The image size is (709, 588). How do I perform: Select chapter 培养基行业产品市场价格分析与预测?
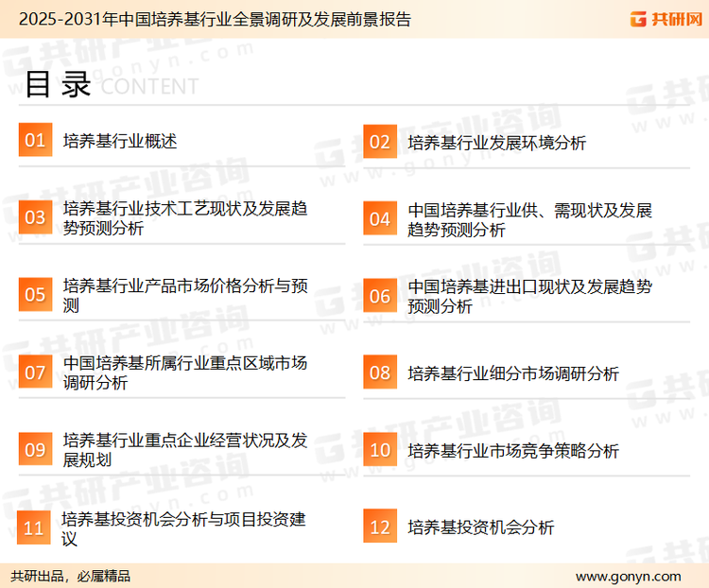(185, 295)
